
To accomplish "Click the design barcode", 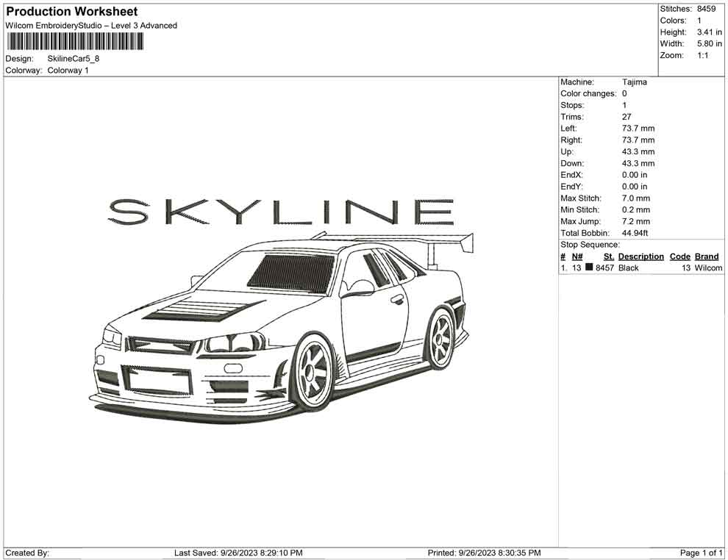I will coord(75,42).
